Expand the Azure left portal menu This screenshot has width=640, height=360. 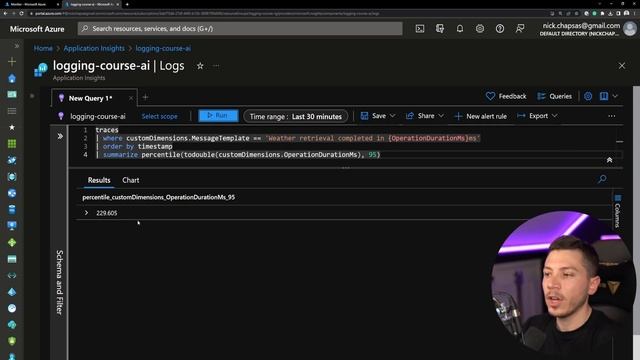tap(17, 46)
